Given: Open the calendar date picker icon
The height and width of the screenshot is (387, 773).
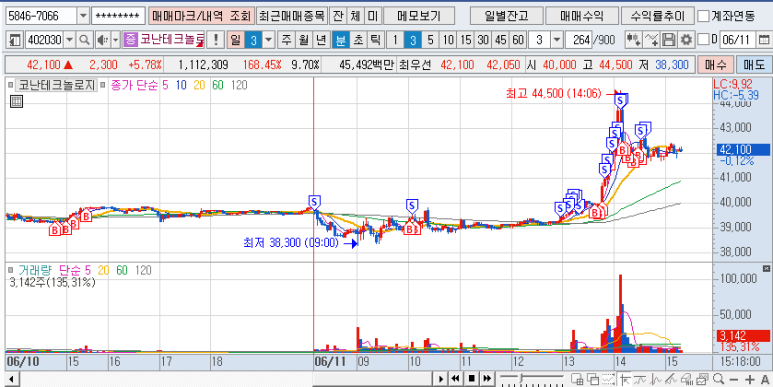Looking at the screenshot, I should [x=764, y=40].
